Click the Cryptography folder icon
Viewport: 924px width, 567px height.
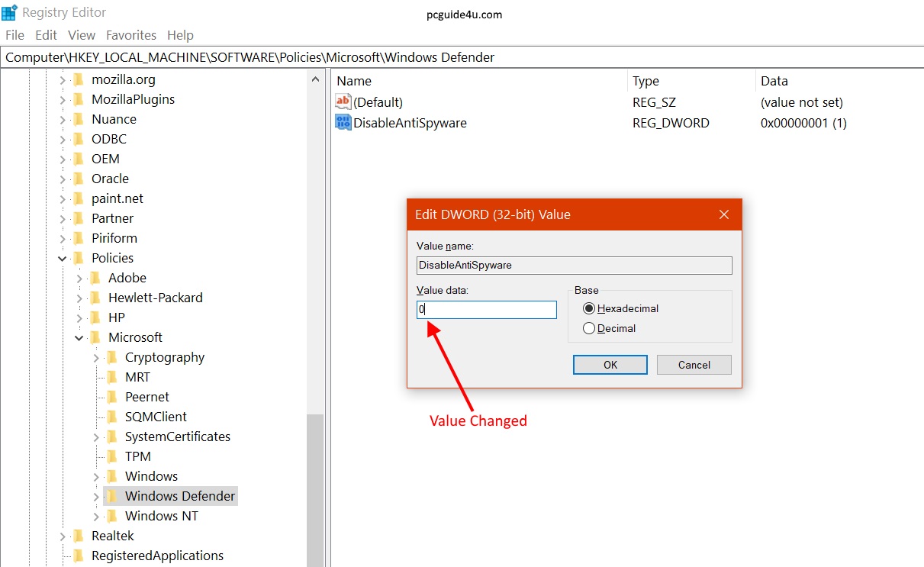112,357
